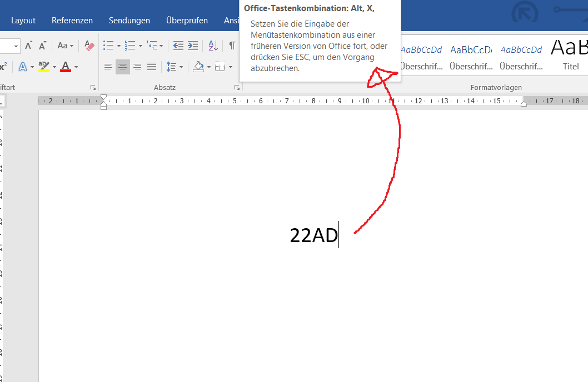Toggle the paragraph marks icon

click(232, 46)
